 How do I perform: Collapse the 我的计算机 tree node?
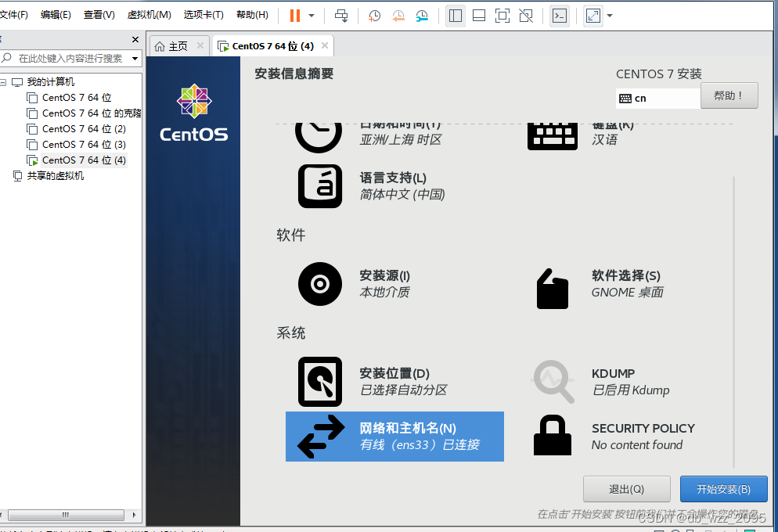click(x=3, y=82)
